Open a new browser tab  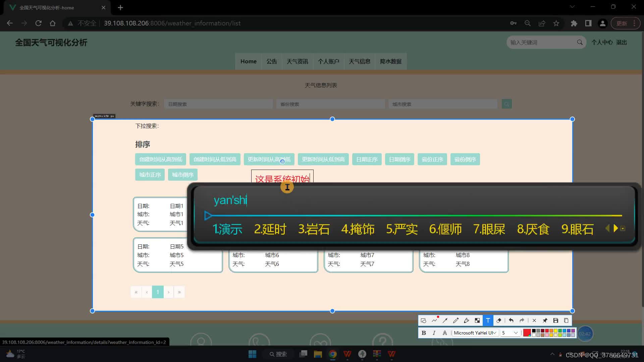pyautogui.click(x=120, y=7)
